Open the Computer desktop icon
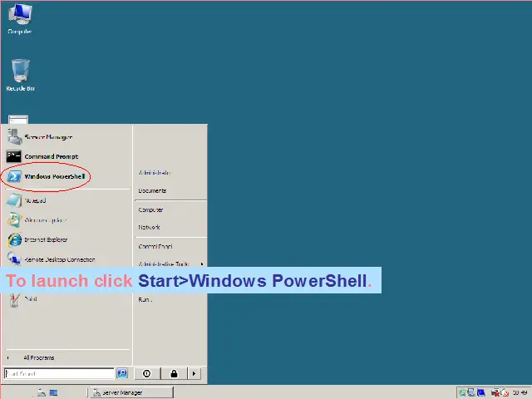 pyautogui.click(x=20, y=19)
